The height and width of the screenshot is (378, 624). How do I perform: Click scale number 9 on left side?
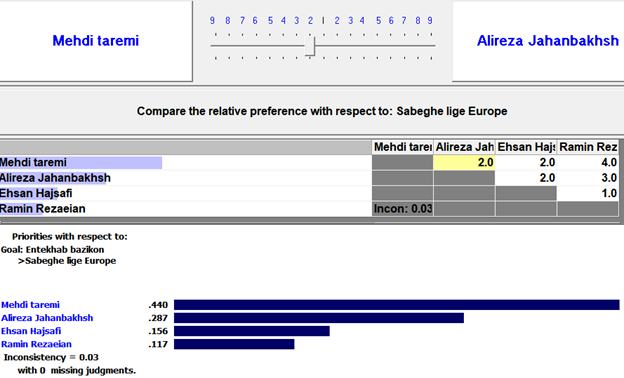coord(212,21)
